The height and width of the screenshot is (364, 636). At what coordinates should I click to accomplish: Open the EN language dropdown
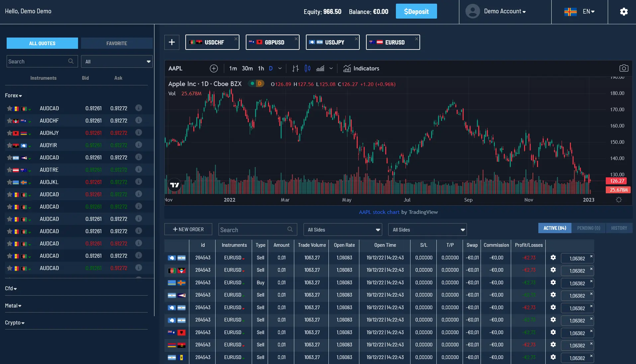(x=589, y=12)
